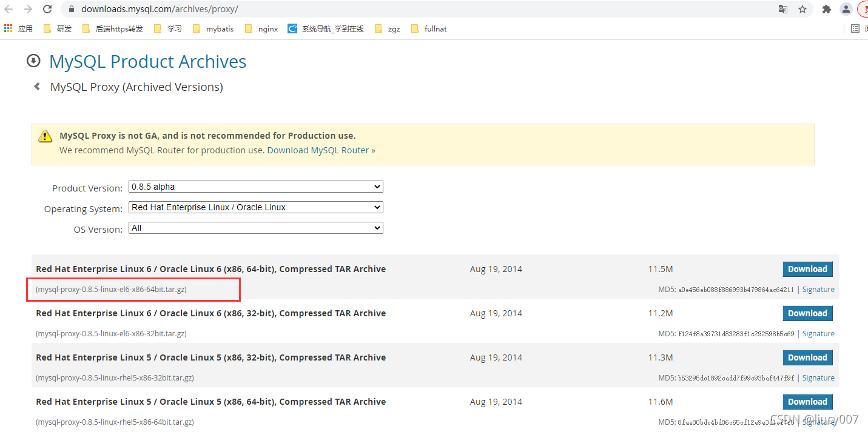Click the mysql-proxy-0.8.5-linux-el6-x86-32bit.tar.gz filename
Viewport: 868px width, 432px height.
tap(111, 334)
